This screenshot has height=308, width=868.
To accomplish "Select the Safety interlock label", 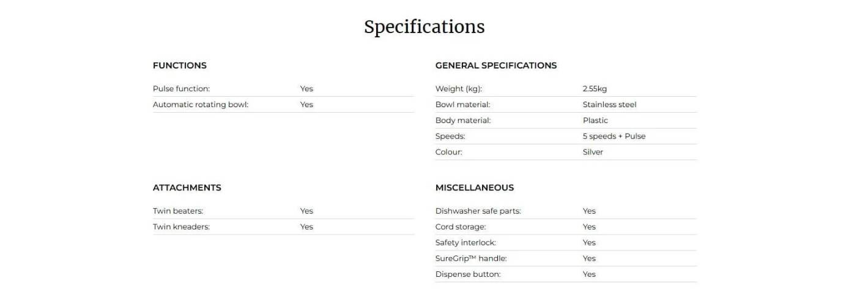I will point(466,243).
